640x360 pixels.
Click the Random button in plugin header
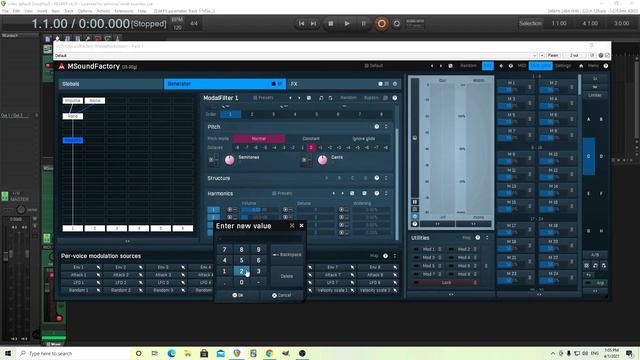[468, 66]
